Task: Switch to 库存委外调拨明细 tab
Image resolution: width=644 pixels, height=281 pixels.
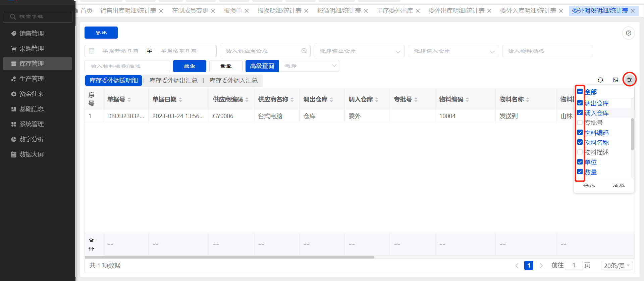Action: click(113, 81)
